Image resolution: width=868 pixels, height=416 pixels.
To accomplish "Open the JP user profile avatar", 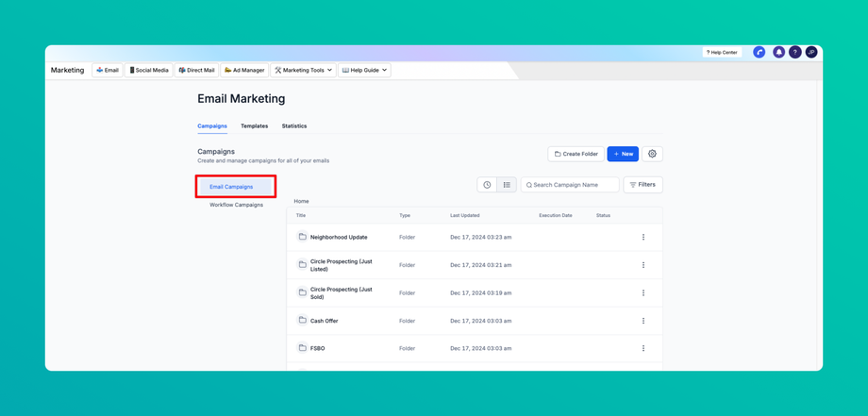I will (x=811, y=53).
